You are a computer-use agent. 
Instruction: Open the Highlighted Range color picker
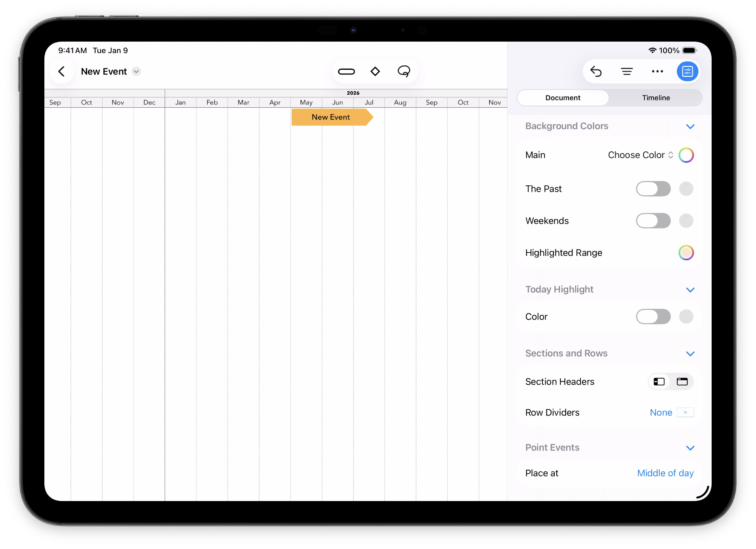click(x=686, y=252)
